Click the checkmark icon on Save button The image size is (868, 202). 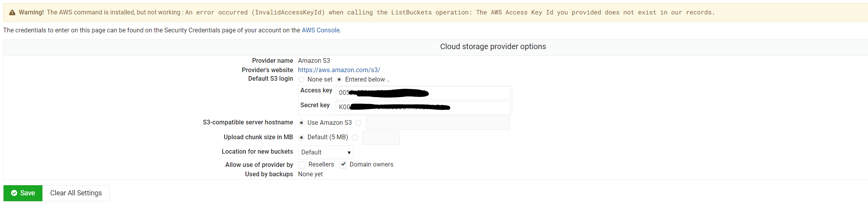14,193
